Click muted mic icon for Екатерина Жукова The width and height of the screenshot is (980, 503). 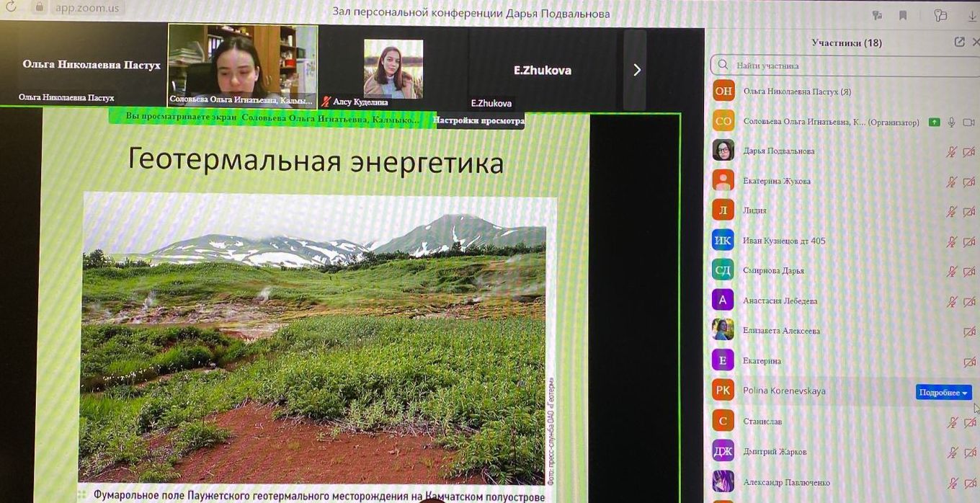952,182
